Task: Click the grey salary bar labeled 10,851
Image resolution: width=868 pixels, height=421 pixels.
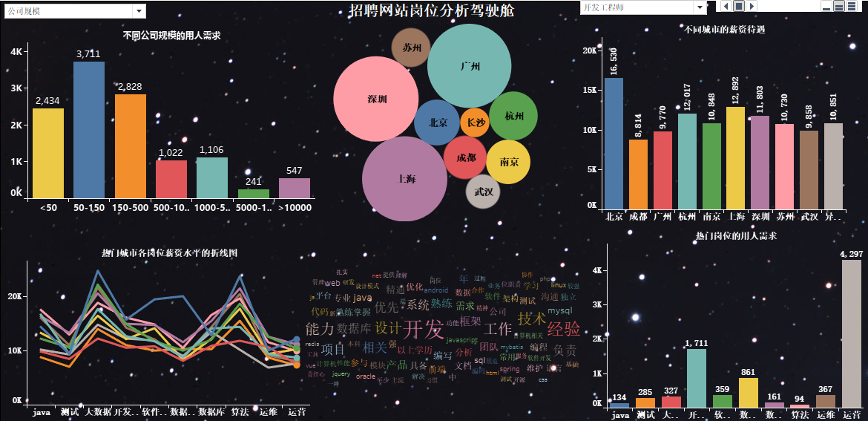Action: pyautogui.click(x=833, y=166)
